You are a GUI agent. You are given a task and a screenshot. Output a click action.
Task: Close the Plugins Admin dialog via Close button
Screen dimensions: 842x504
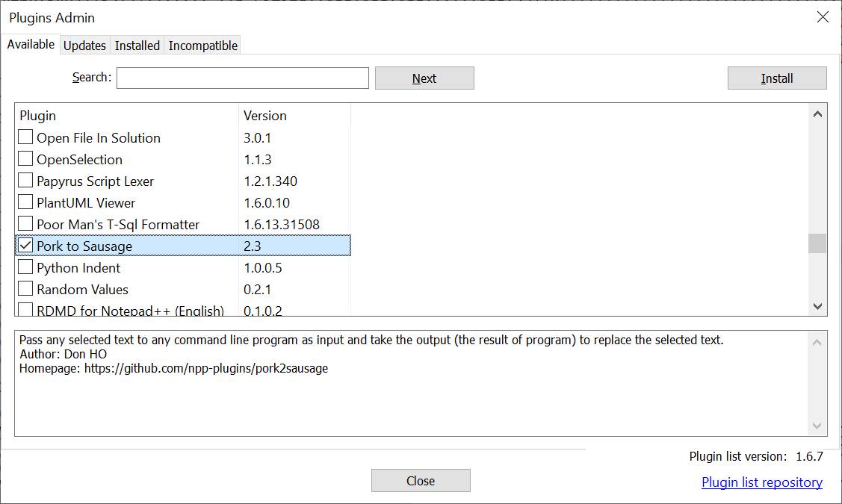[x=421, y=481]
